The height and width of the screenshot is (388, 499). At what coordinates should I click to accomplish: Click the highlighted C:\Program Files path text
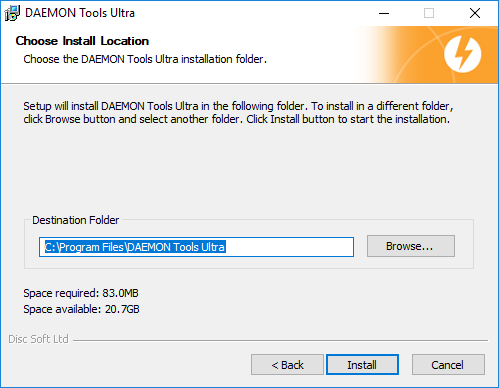pos(135,247)
